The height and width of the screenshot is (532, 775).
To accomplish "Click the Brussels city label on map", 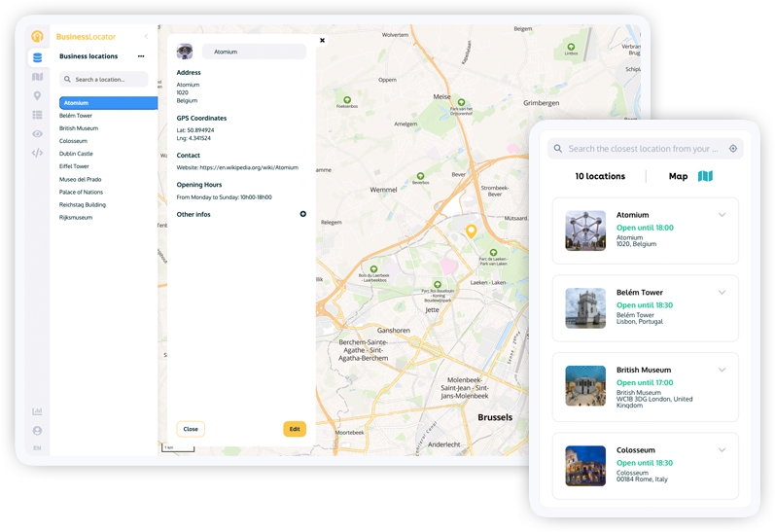I will (495, 417).
